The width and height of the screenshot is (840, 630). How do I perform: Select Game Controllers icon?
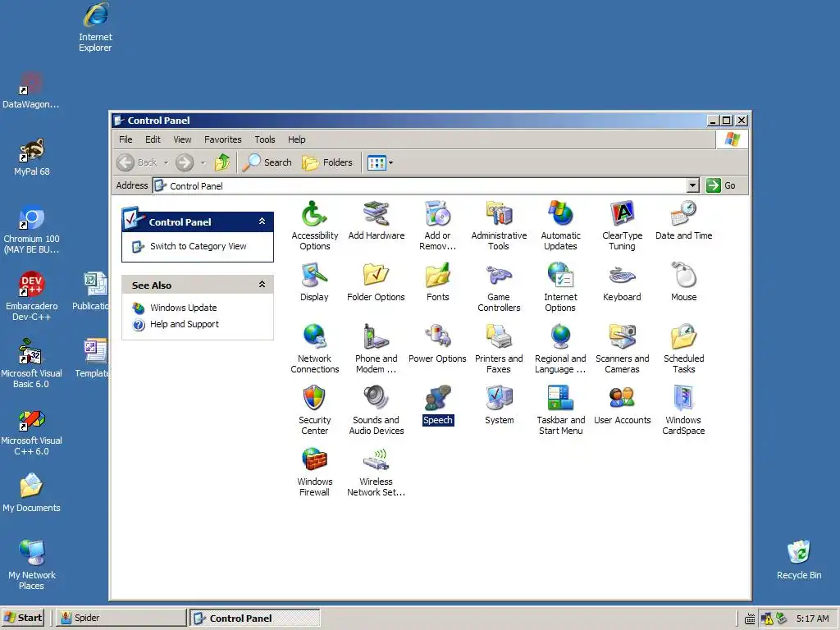(499, 275)
